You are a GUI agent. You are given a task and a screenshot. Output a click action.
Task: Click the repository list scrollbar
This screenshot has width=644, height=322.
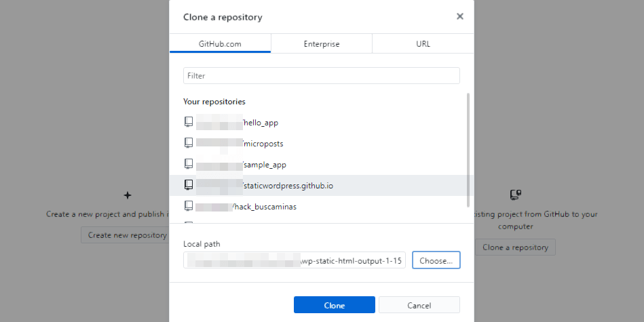pyautogui.click(x=467, y=149)
